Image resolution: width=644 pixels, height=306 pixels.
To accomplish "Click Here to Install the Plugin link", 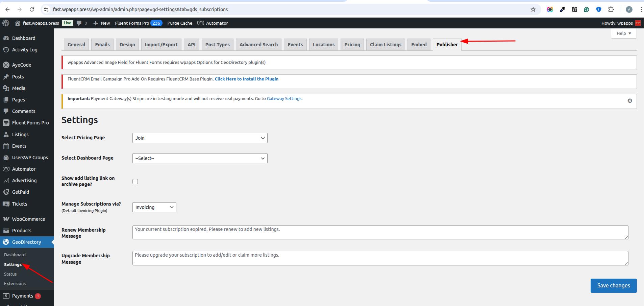I will click(x=246, y=79).
